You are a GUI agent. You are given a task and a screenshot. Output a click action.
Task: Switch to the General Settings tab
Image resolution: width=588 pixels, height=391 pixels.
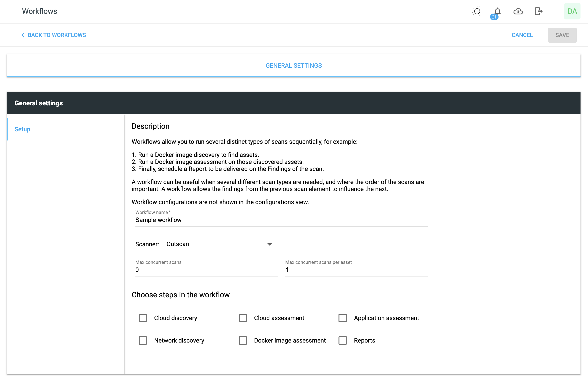pos(294,65)
